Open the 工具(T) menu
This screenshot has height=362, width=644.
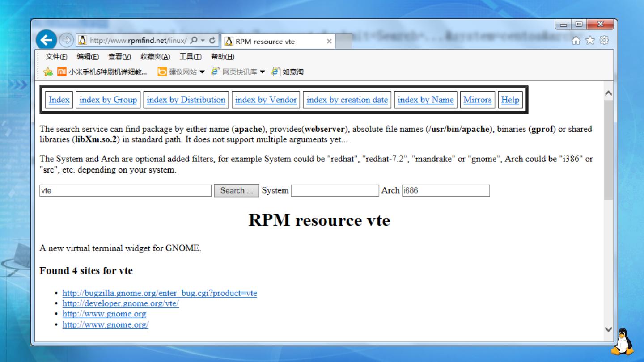pyautogui.click(x=191, y=57)
